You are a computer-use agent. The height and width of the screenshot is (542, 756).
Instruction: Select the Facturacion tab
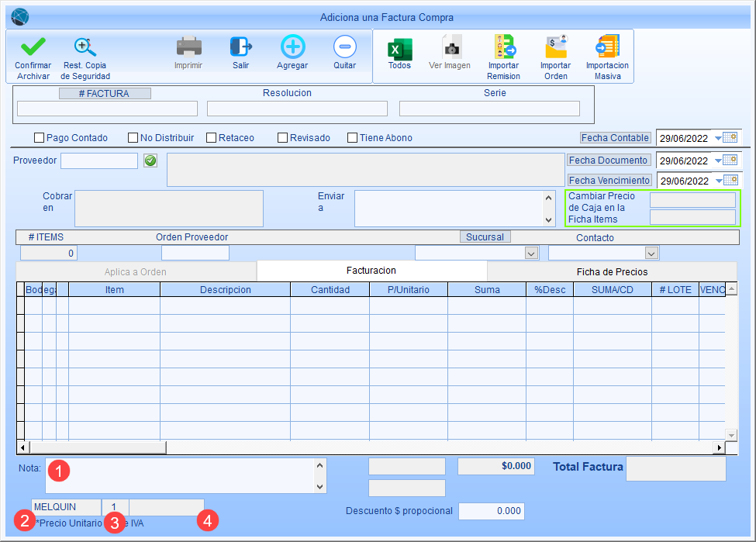point(371,271)
